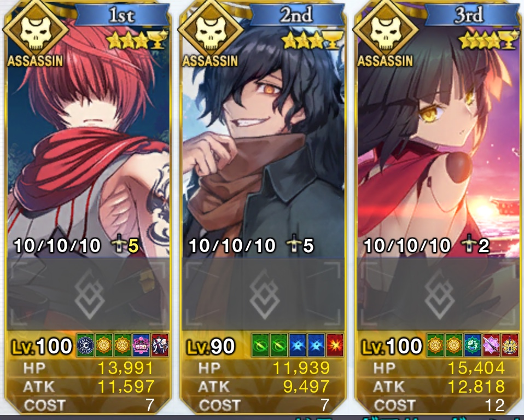Open the empty craft essence slot on the 2nd card

pyautogui.click(x=263, y=294)
